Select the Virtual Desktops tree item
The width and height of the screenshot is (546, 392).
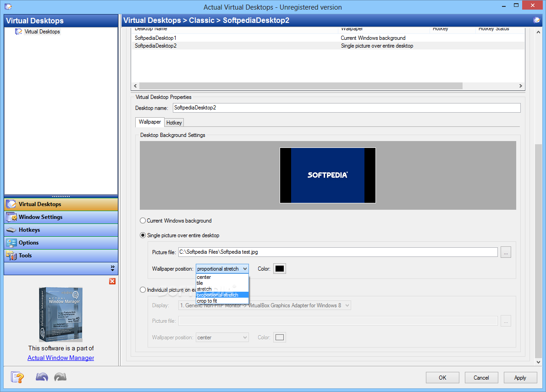(42, 32)
